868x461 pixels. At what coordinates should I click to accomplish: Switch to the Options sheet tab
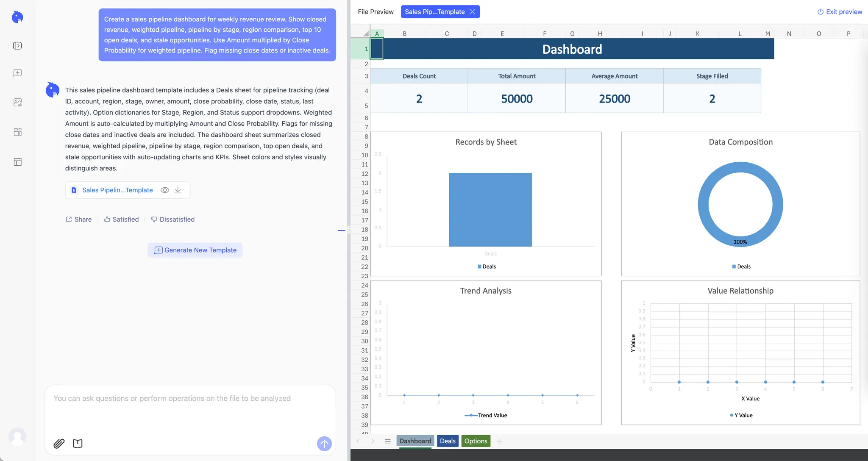[x=476, y=441]
